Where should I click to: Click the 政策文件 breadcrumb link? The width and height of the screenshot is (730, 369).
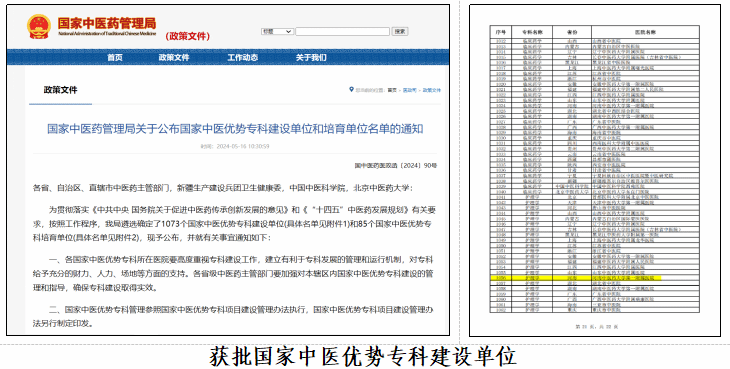point(432,90)
